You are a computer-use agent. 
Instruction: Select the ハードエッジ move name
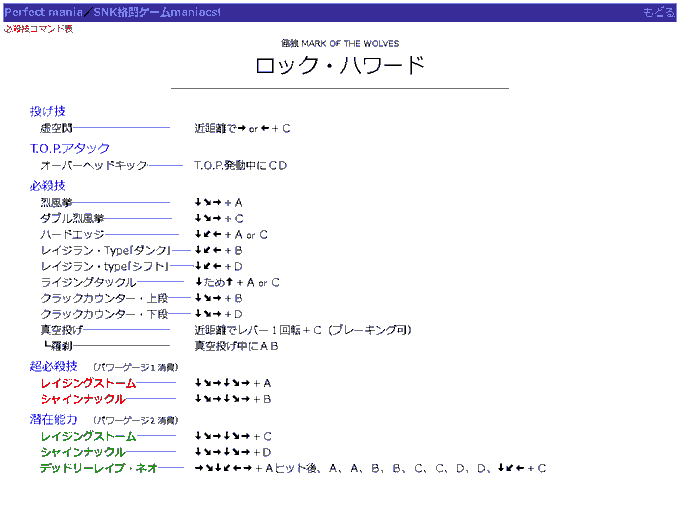pos(72,235)
